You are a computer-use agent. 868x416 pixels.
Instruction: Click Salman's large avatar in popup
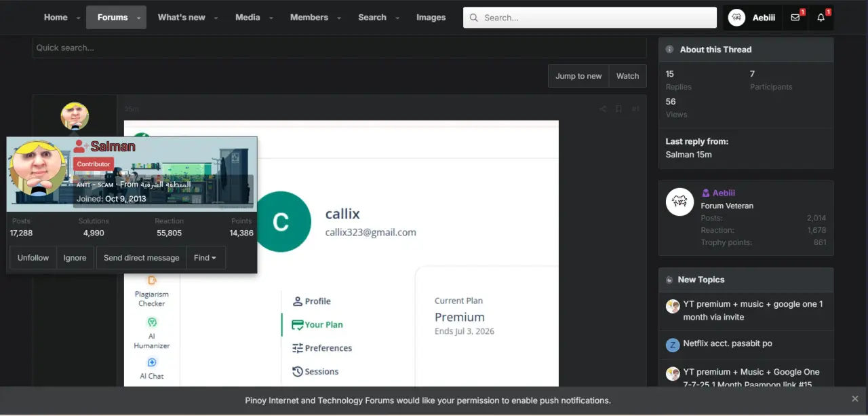pyautogui.click(x=39, y=169)
